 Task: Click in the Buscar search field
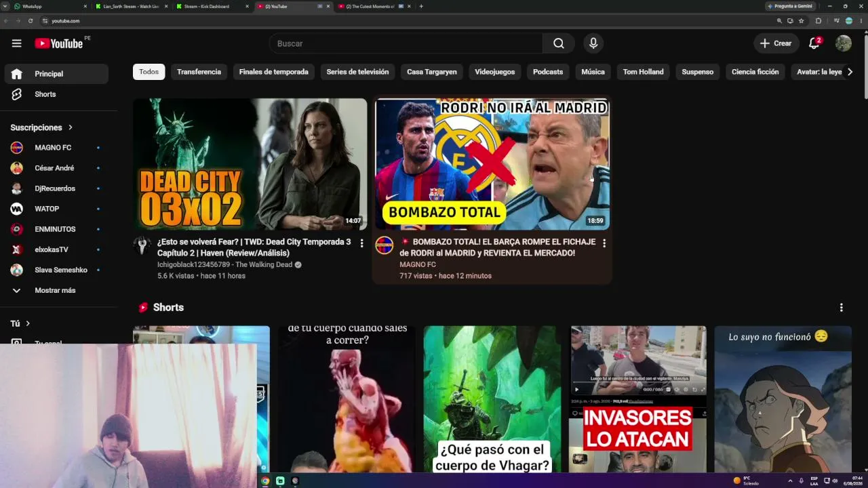(406, 43)
